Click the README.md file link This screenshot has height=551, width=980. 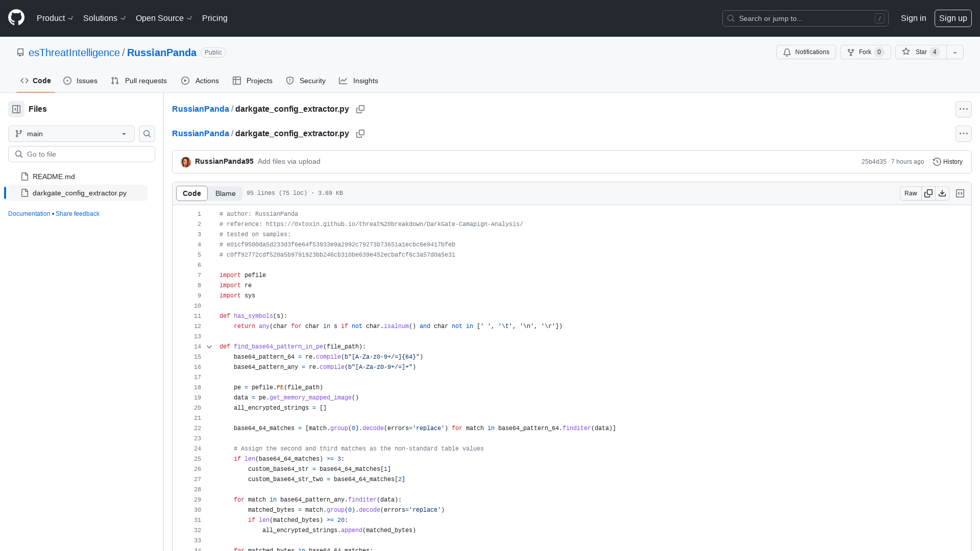click(54, 176)
